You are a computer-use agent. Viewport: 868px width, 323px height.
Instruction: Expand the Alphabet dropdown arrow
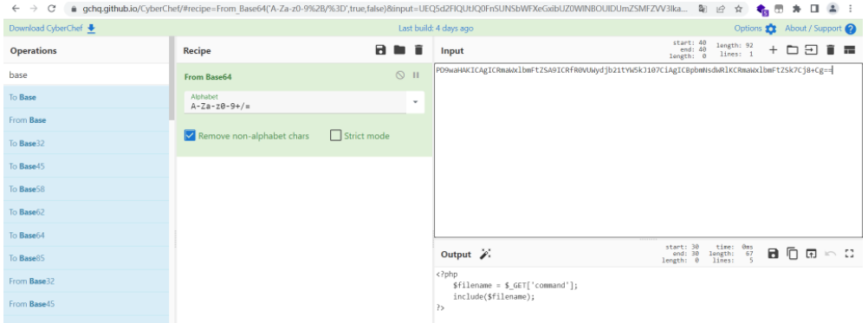point(415,102)
